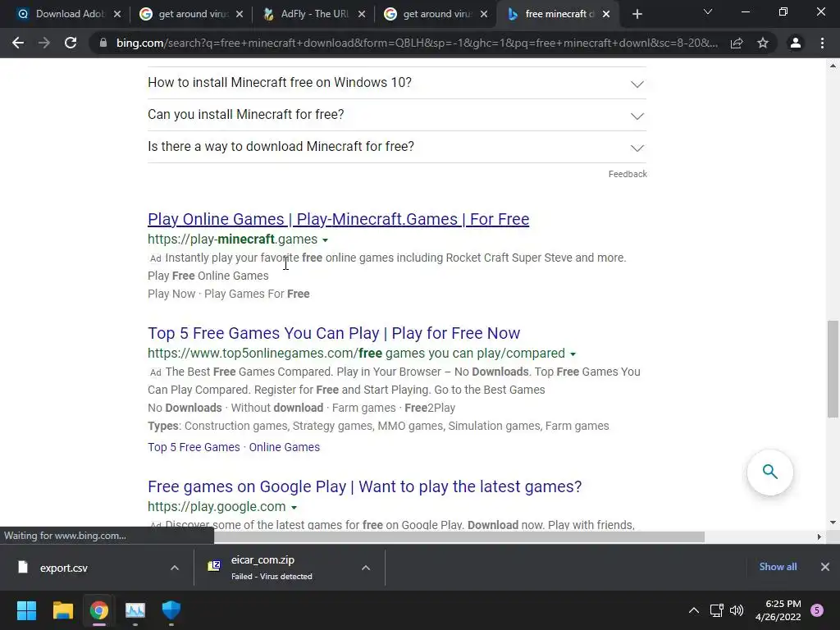Open the tab search chevron in title bar
The image size is (840, 630).
point(708,11)
